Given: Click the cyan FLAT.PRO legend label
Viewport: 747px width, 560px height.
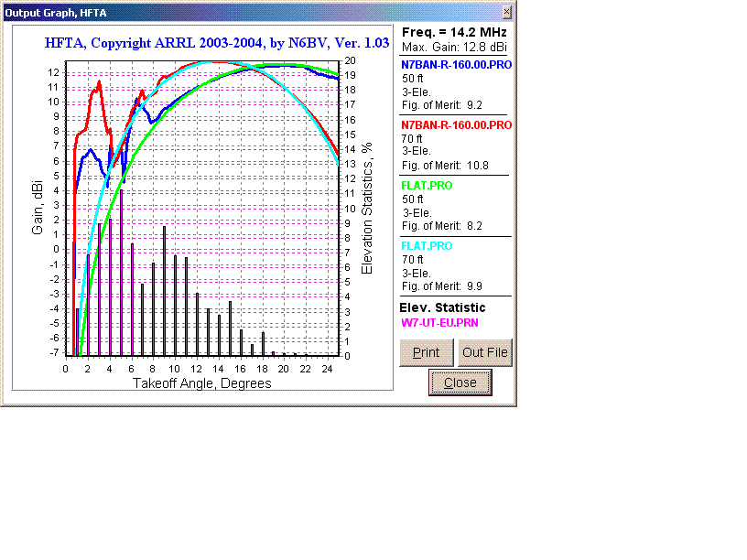Looking at the screenshot, I should coord(427,246).
